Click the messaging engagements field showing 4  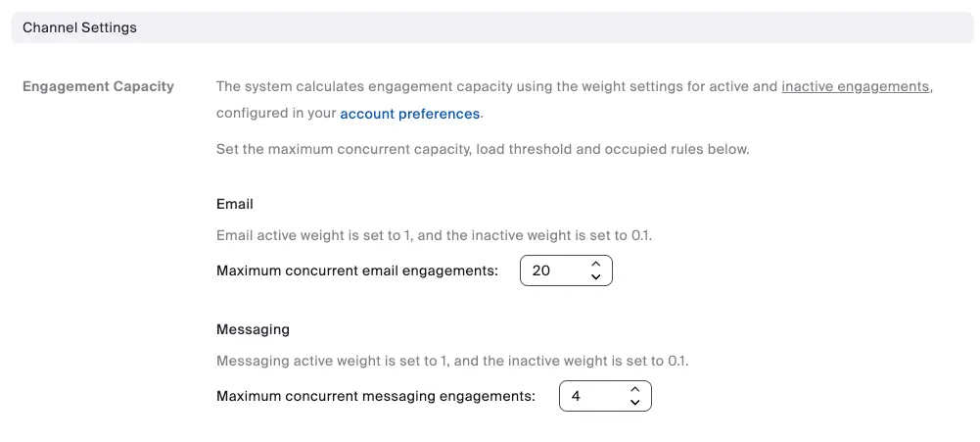[587, 396]
